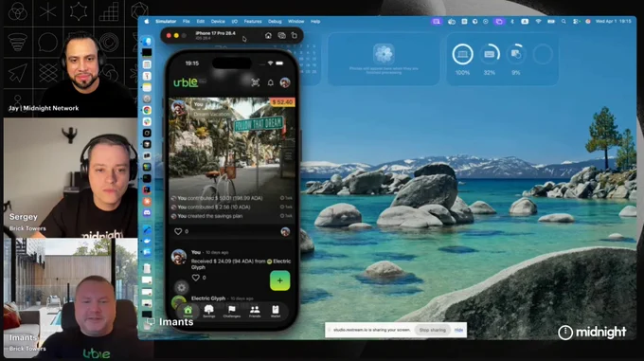Click the laptop battery 100% widget ring
This screenshot has width=644, height=361.
tap(462, 54)
